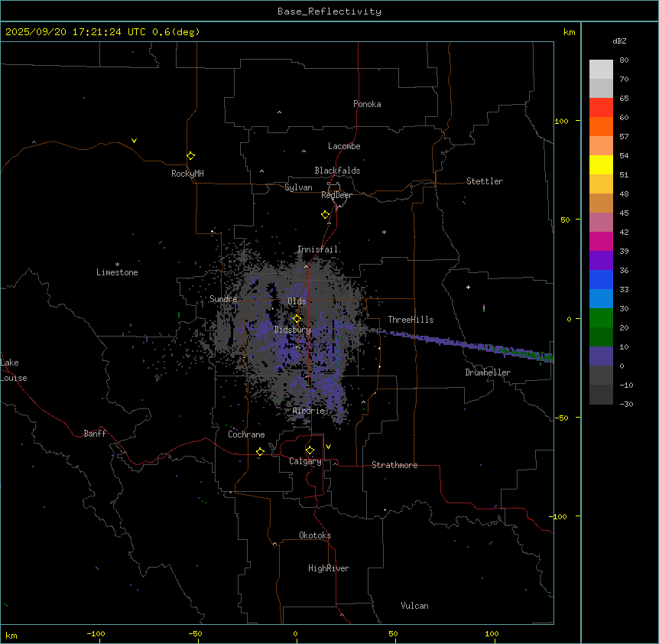The height and width of the screenshot is (644, 659).
Task: Click the asterisk marker above Limestone label
Action: click(117, 264)
